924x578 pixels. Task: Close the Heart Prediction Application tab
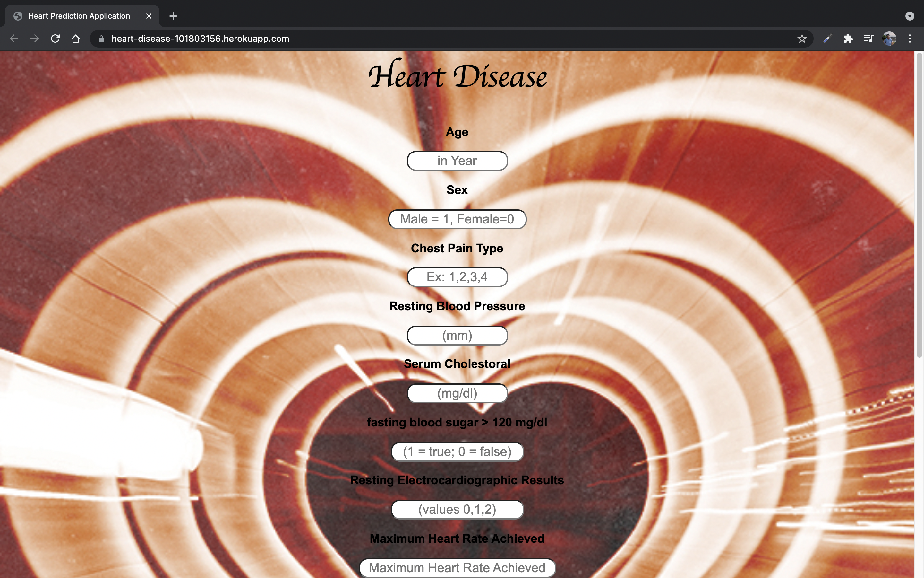point(149,16)
